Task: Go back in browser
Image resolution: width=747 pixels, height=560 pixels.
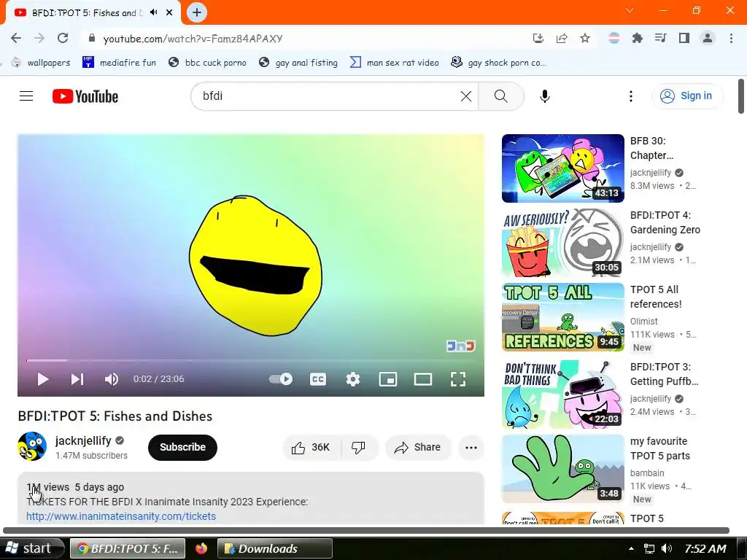Action: [x=16, y=38]
